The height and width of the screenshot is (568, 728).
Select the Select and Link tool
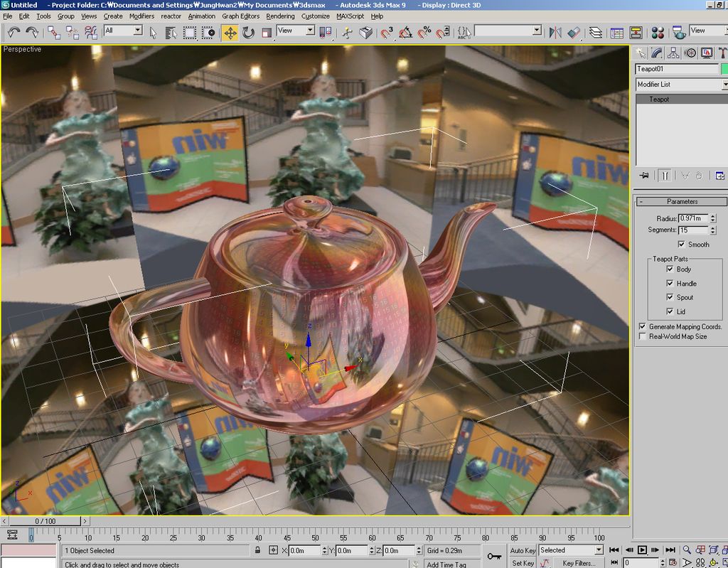coord(54,32)
